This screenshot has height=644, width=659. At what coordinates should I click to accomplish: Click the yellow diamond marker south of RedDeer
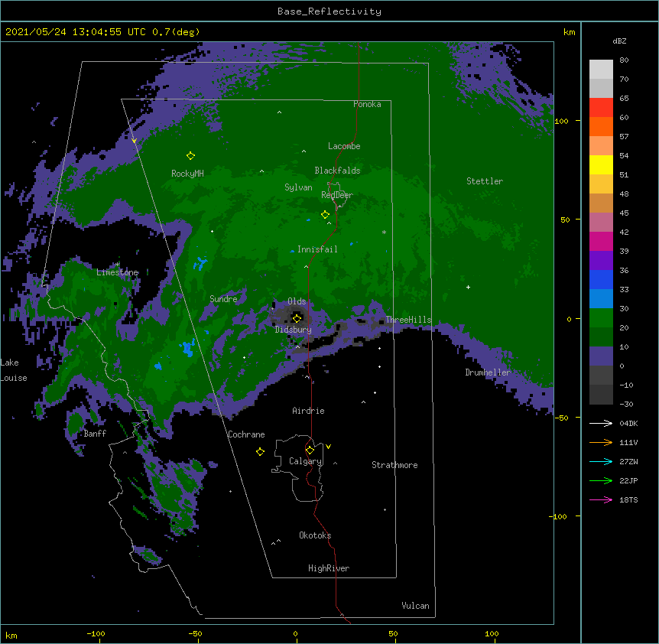click(325, 215)
